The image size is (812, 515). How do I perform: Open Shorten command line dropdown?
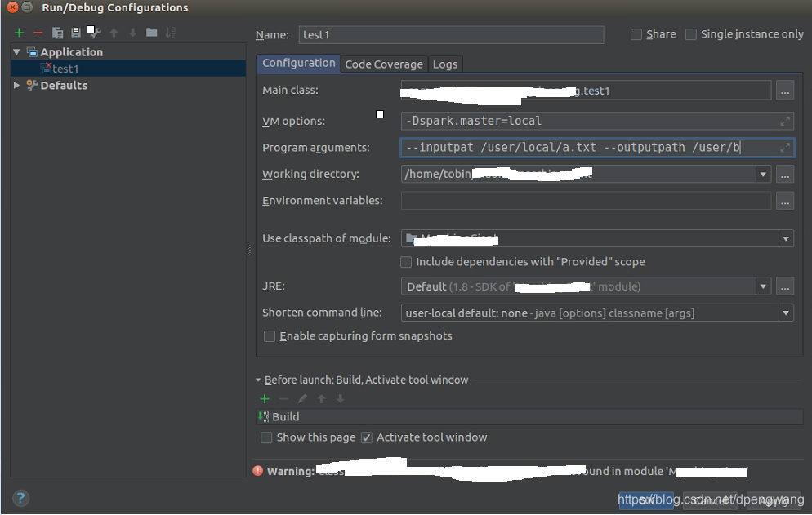click(786, 313)
